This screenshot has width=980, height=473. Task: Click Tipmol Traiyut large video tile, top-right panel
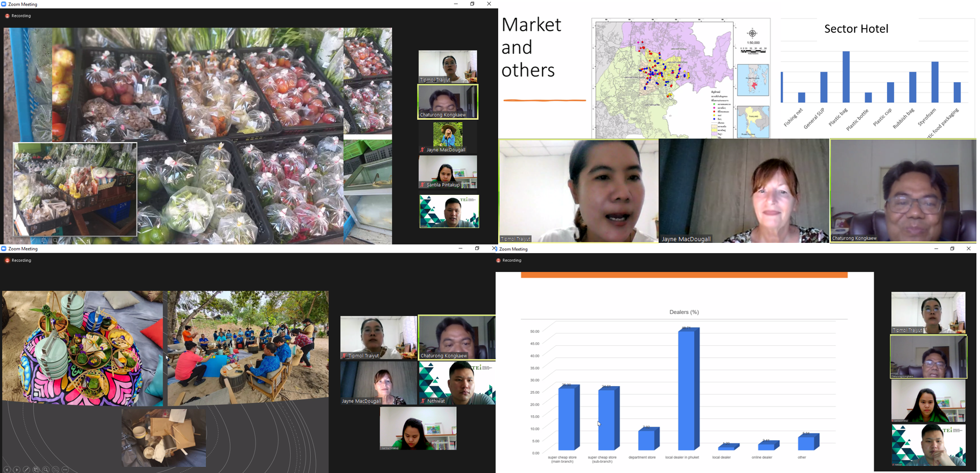pos(578,191)
